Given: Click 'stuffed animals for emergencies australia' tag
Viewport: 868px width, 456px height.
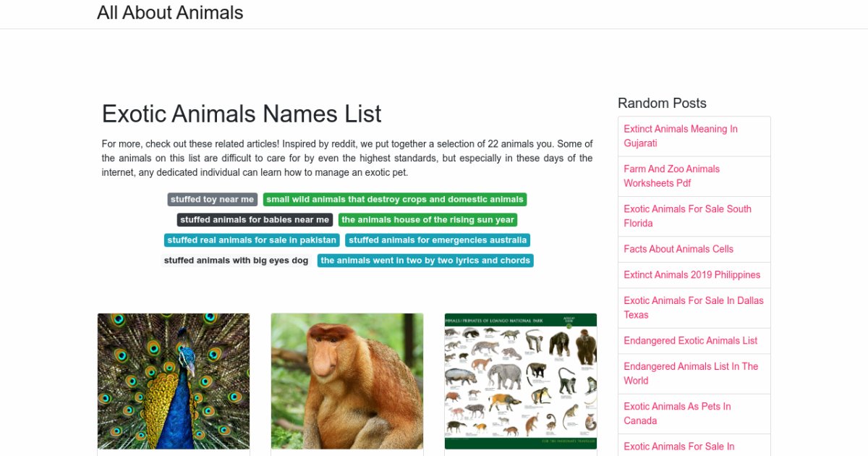Looking at the screenshot, I should (x=438, y=240).
